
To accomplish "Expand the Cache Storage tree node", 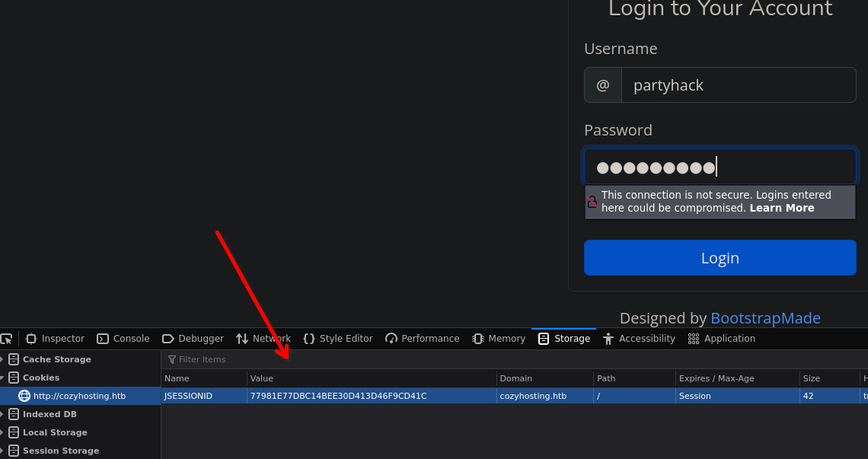I will (2, 359).
